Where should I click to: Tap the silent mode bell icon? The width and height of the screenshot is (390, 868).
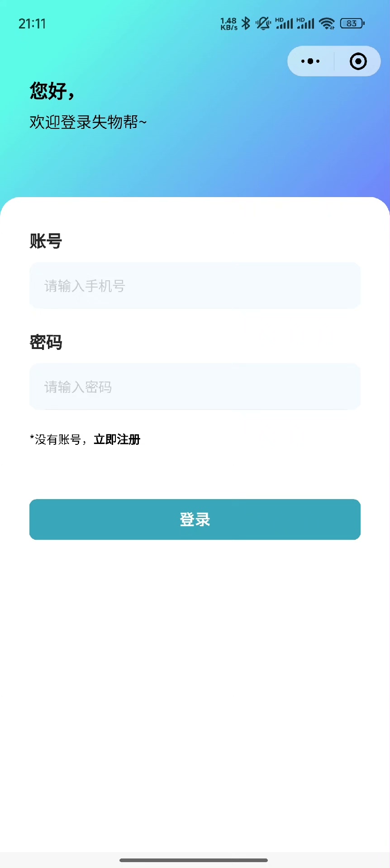[263, 24]
